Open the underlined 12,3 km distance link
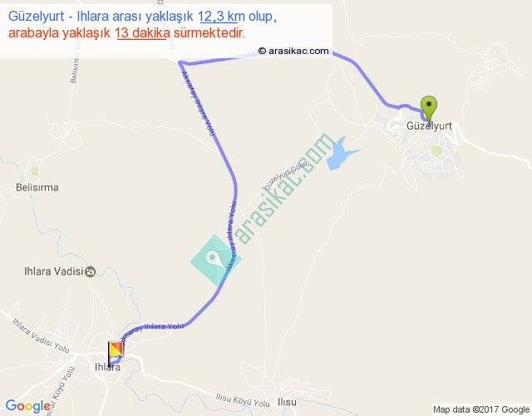Viewport: 532px width, 416px height. [x=219, y=17]
